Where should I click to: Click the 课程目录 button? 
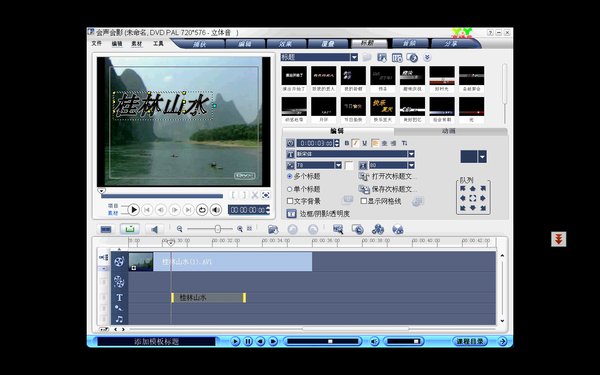coord(470,341)
